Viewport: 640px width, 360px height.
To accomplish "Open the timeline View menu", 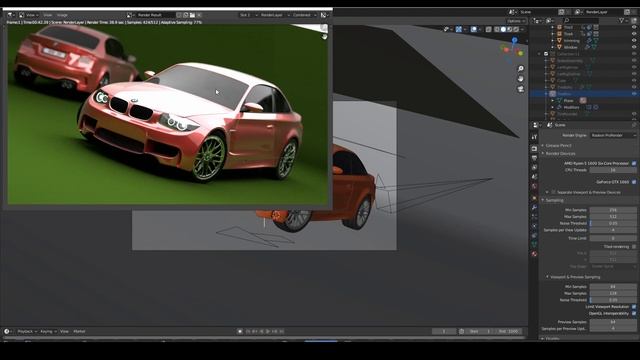I will 64,331.
